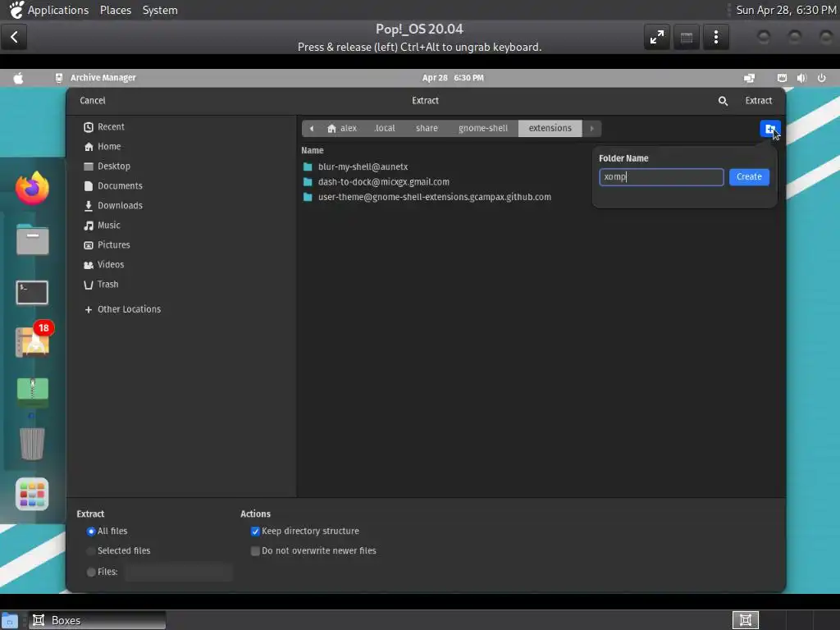
Task: Click the GNOME foot logo icon
Action: (x=16, y=10)
